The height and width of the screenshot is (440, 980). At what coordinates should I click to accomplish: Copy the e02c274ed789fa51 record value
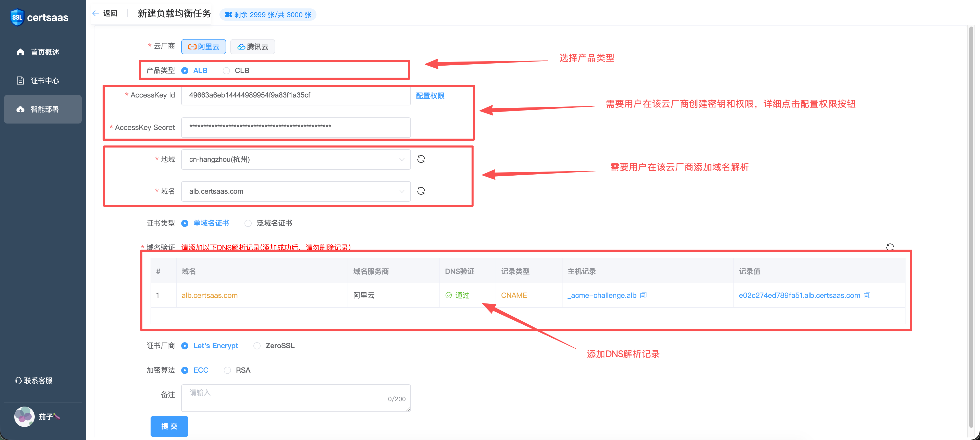867,296
